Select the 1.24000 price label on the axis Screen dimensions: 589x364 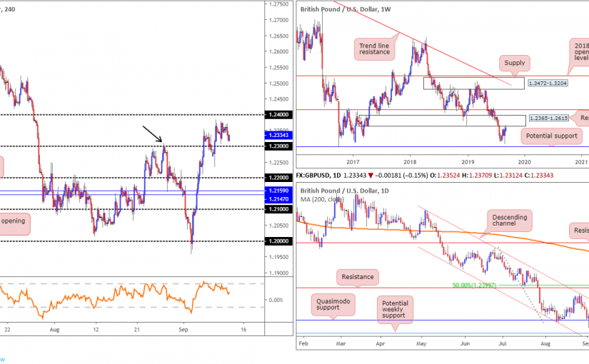point(279,114)
